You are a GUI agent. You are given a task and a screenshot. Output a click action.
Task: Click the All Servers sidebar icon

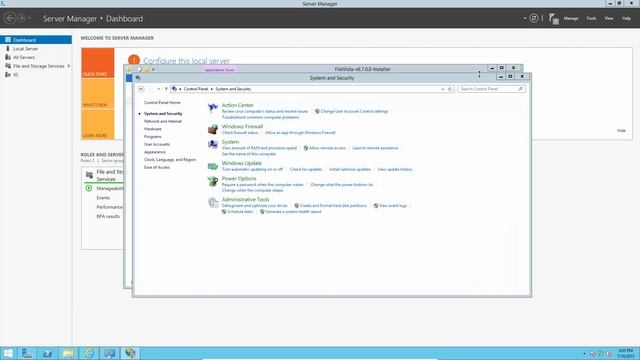click(8, 57)
